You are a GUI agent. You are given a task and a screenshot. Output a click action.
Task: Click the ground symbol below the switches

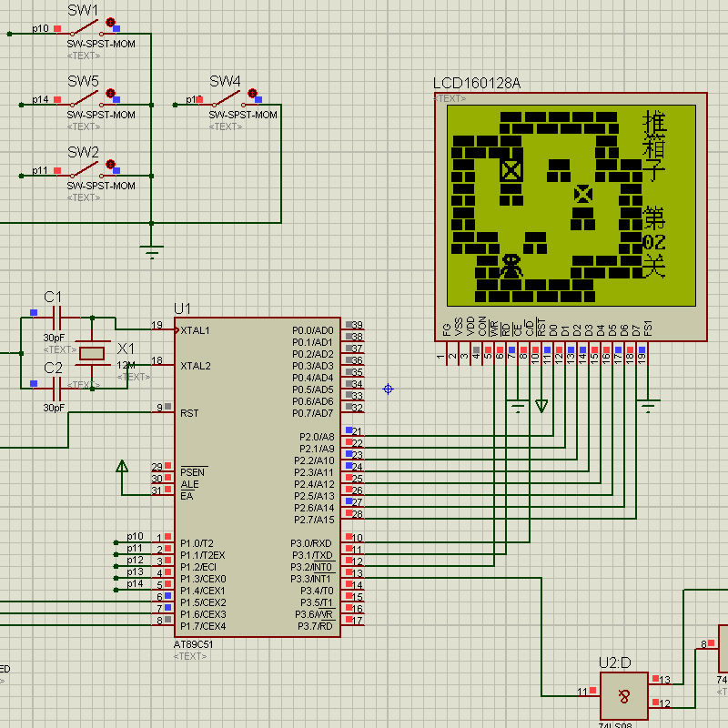coord(151,251)
